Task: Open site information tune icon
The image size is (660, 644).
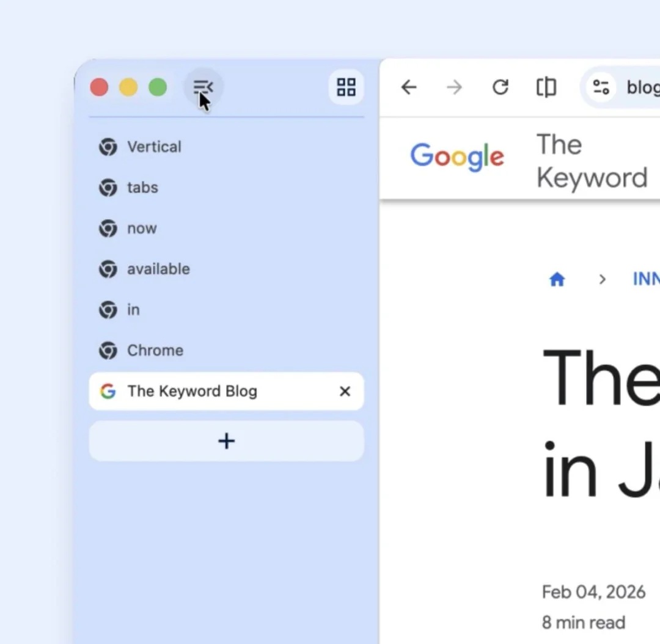Action: 601,87
